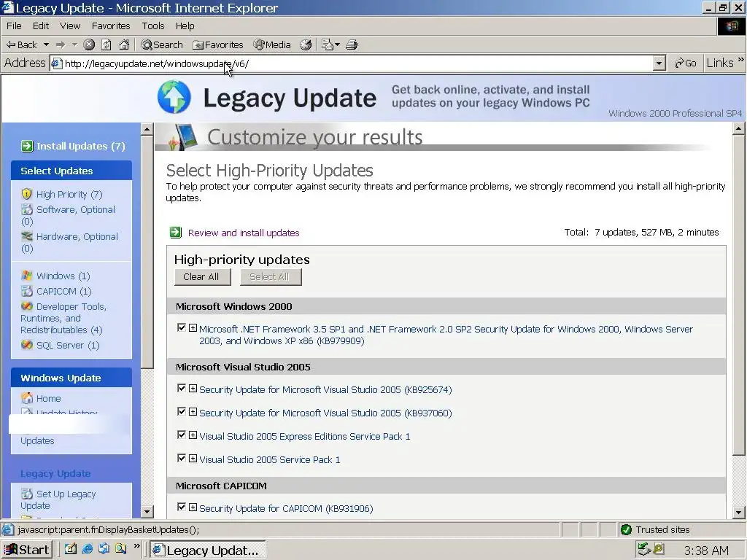747x560 pixels.
Task: Click the CAPICOM category icon
Action: coord(27,291)
